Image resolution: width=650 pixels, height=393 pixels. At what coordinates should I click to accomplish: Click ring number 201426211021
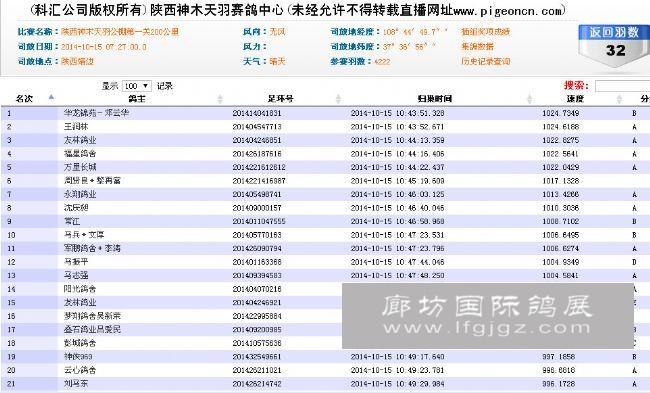[x=257, y=370]
